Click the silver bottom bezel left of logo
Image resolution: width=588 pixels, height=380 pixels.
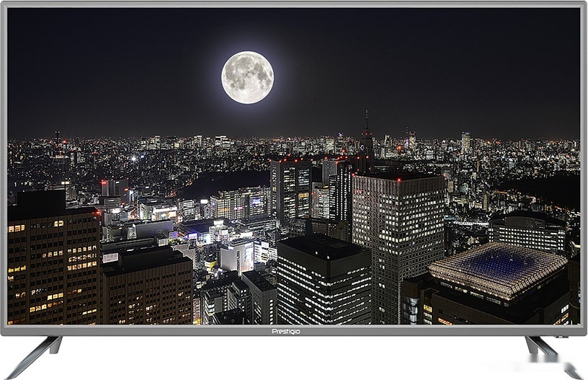[144, 331]
